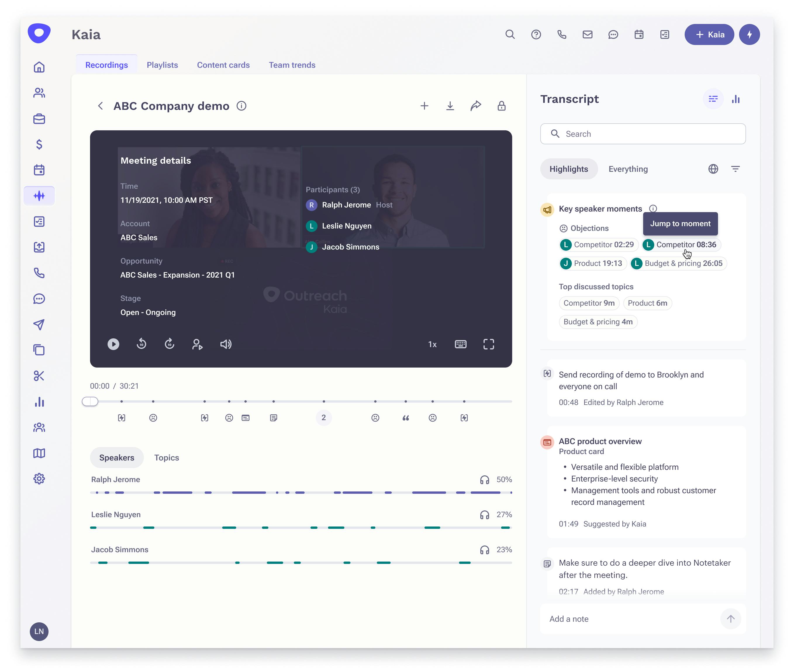Screen dimensions: 794x672
Task: Share the recording via arrow icon
Action: click(x=476, y=106)
